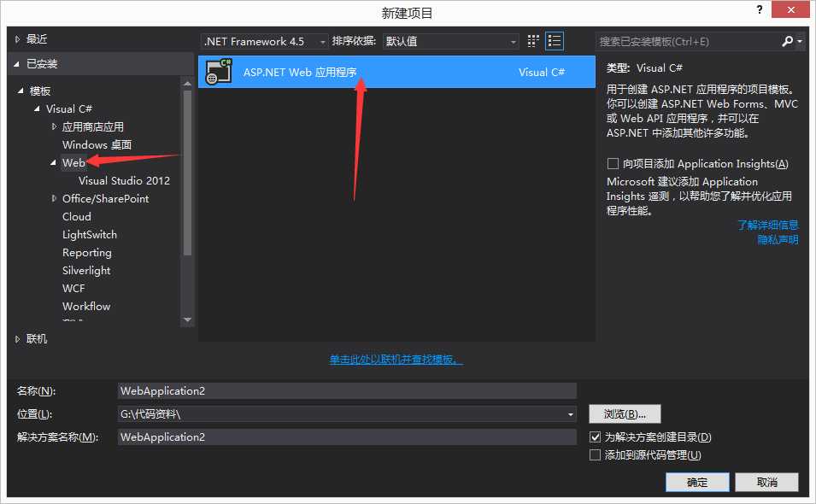Focus the 搜索已安装模板 search box

coord(688,41)
